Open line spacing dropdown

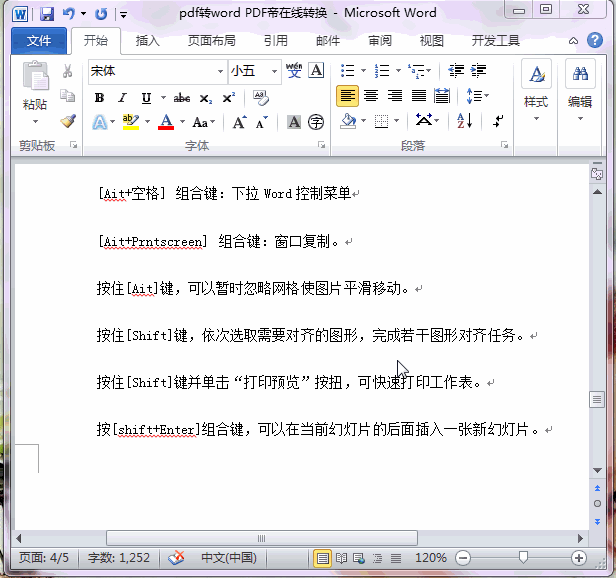pyautogui.click(x=477, y=95)
